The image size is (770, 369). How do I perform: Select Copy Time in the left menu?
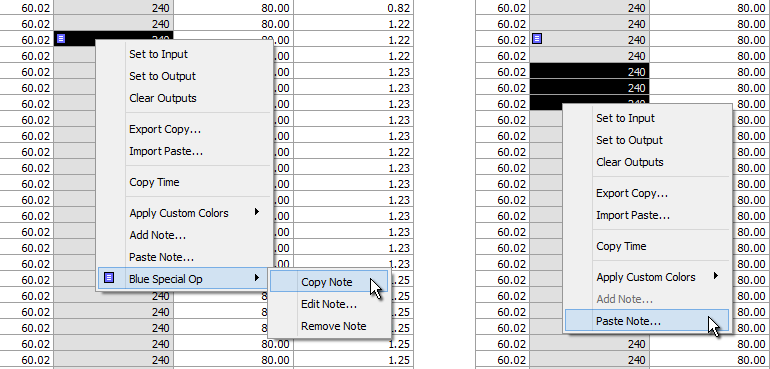[154, 182]
